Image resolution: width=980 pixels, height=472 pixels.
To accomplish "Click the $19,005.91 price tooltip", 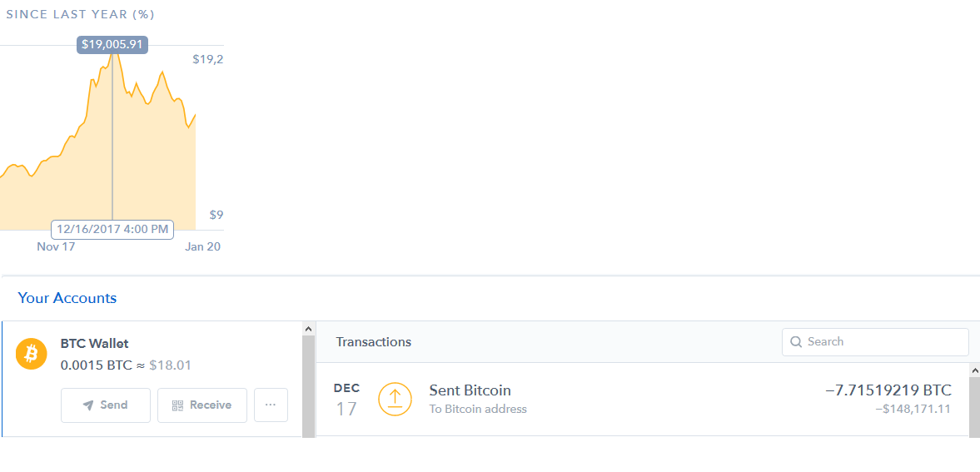I will click(x=112, y=45).
